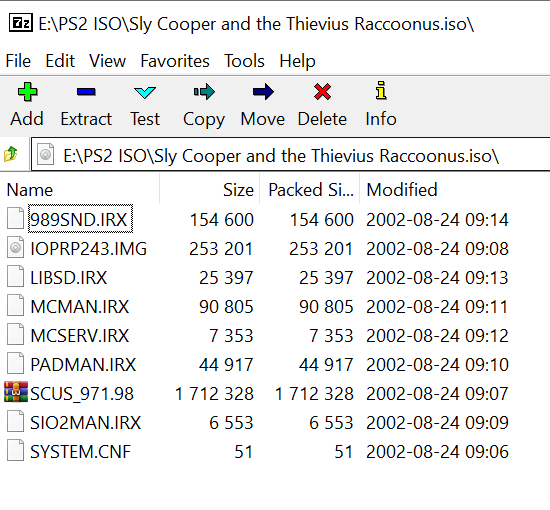Click the file icon beside MCMAN.IRX
Viewport: 550px width, 510px height.
coord(15,306)
